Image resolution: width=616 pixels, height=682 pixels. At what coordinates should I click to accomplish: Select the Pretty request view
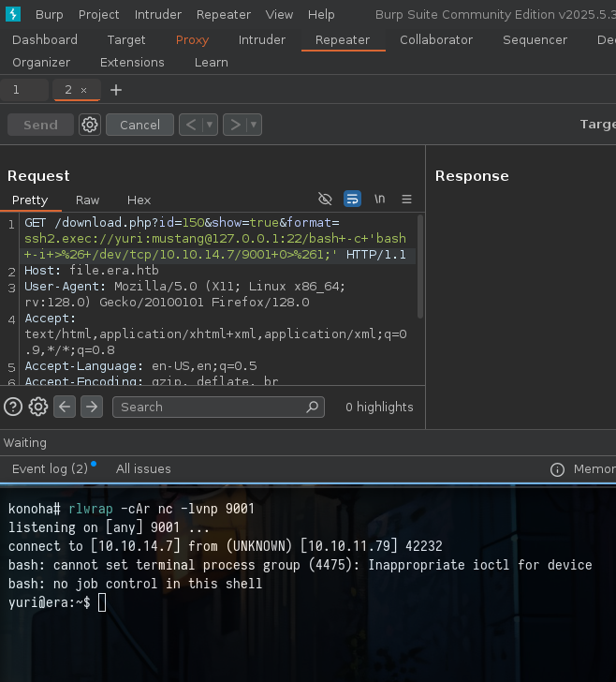pyautogui.click(x=30, y=200)
